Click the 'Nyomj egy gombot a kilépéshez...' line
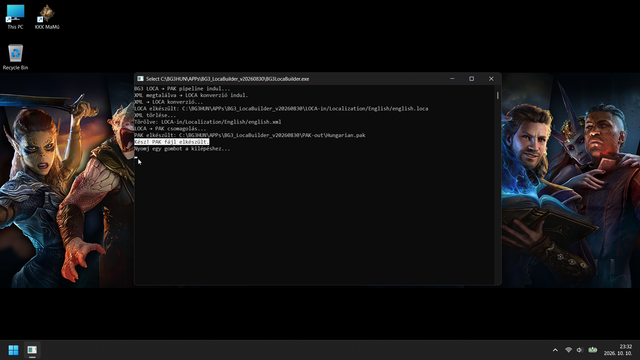 coord(182,149)
